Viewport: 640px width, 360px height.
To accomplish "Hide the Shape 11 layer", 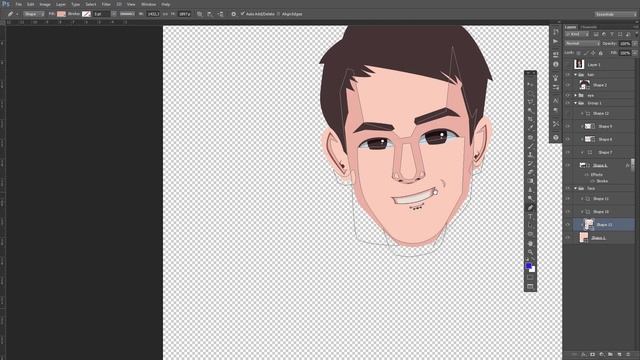I will pos(568,199).
